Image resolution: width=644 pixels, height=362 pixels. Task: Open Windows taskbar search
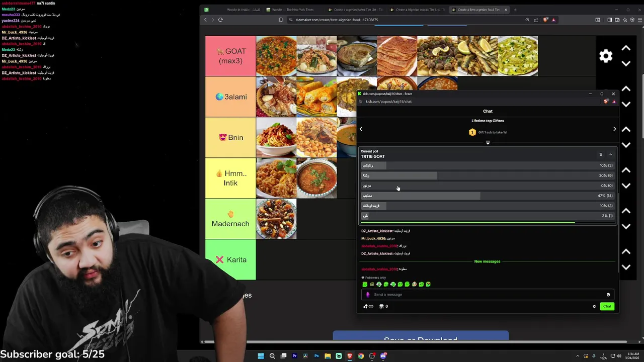[272, 356]
